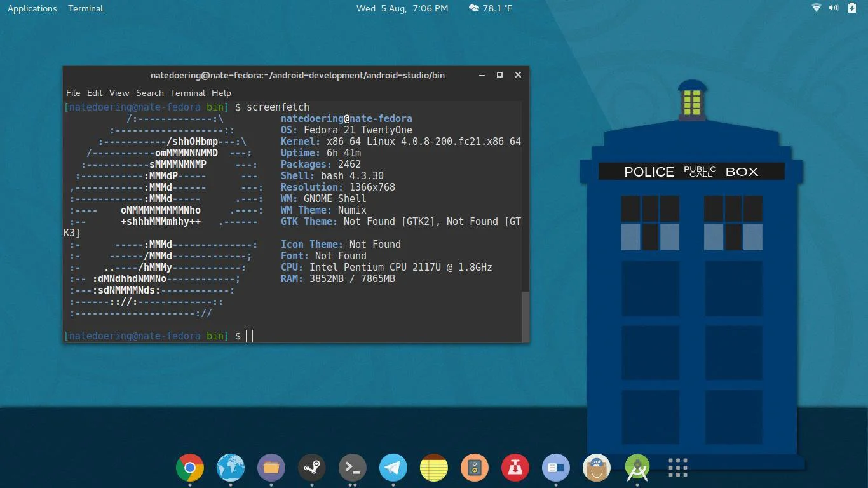Launch the globe web browser dock icon
Screen dimensions: 868x488
tap(231, 468)
